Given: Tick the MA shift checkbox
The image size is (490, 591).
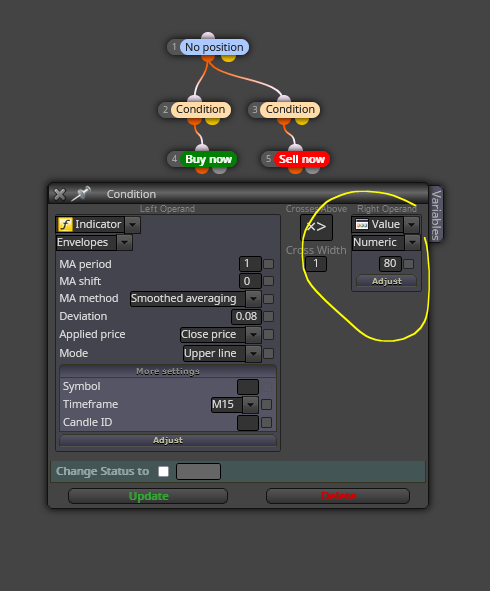Looking at the screenshot, I should 268,281.
